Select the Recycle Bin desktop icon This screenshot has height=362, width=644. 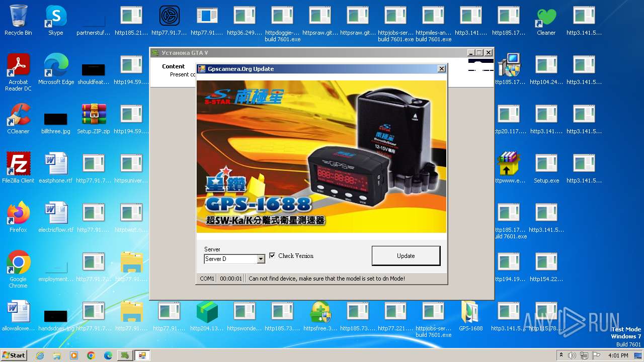coord(18,21)
